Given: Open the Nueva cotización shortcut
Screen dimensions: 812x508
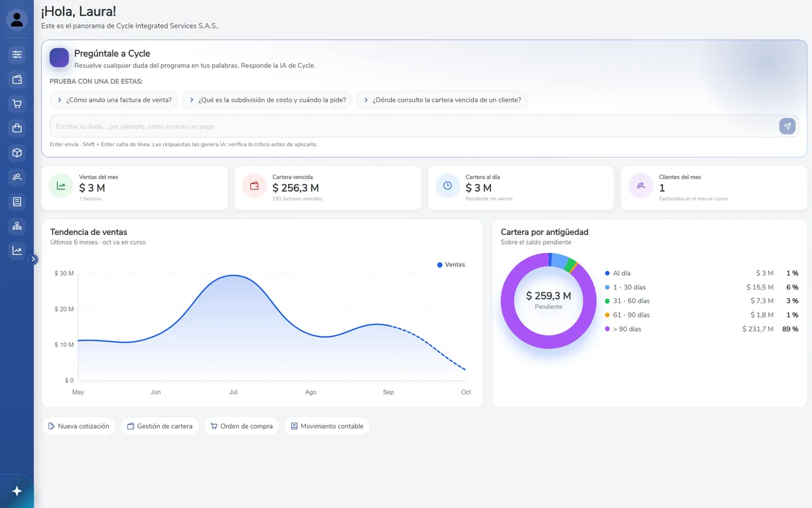Looking at the screenshot, I should coord(79,426).
